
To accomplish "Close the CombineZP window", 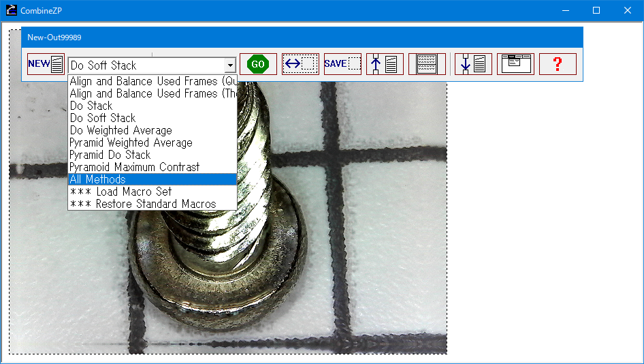I will (x=628, y=10).
